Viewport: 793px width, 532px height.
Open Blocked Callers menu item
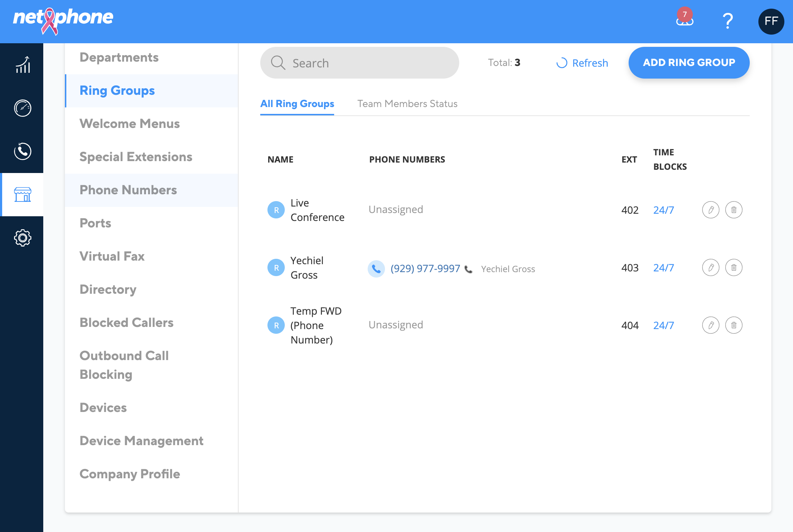click(x=151, y=323)
